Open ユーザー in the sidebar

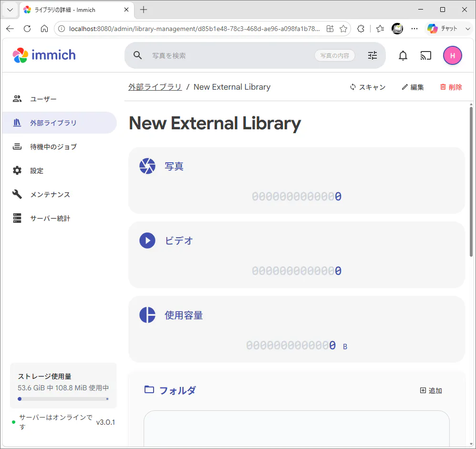pyautogui.click(x=60, y=99)
